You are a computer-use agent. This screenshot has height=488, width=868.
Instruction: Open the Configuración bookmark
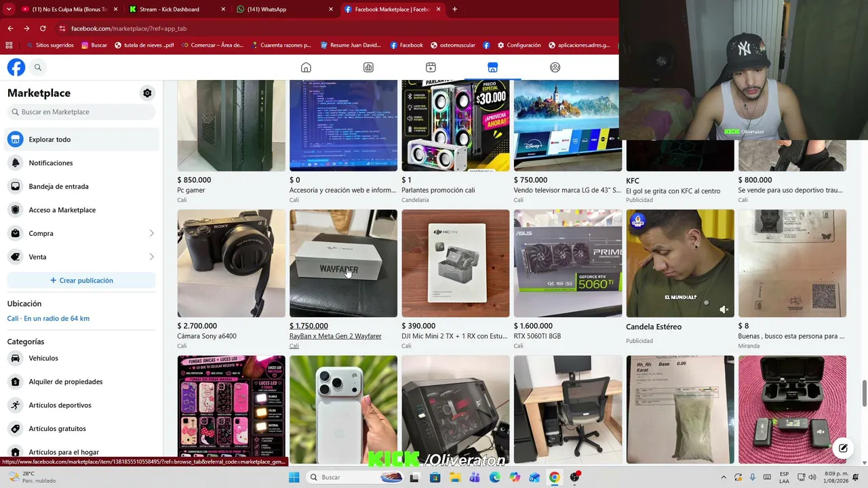click(519, 45)
